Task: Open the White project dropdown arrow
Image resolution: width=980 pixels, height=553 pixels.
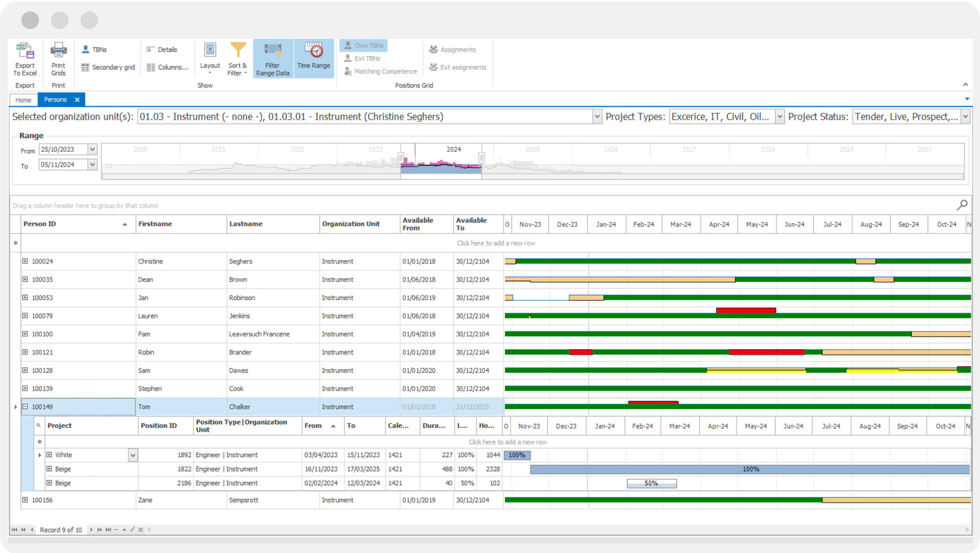Action: click(x=133, y=455)
